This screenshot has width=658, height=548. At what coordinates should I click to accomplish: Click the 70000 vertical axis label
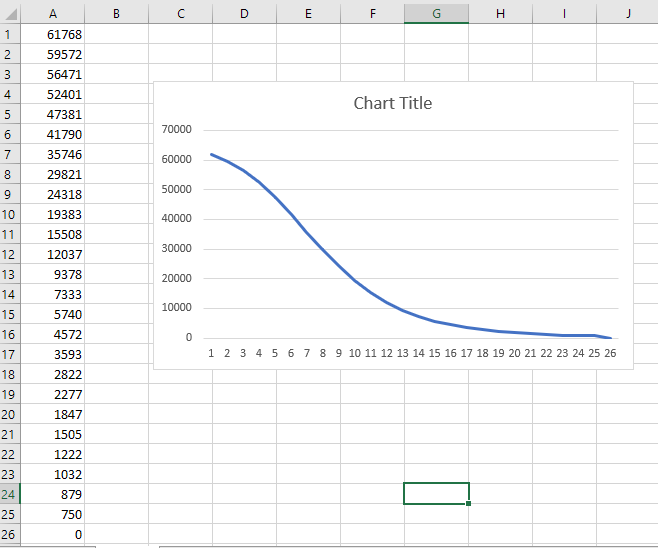(x=177, y=129)
